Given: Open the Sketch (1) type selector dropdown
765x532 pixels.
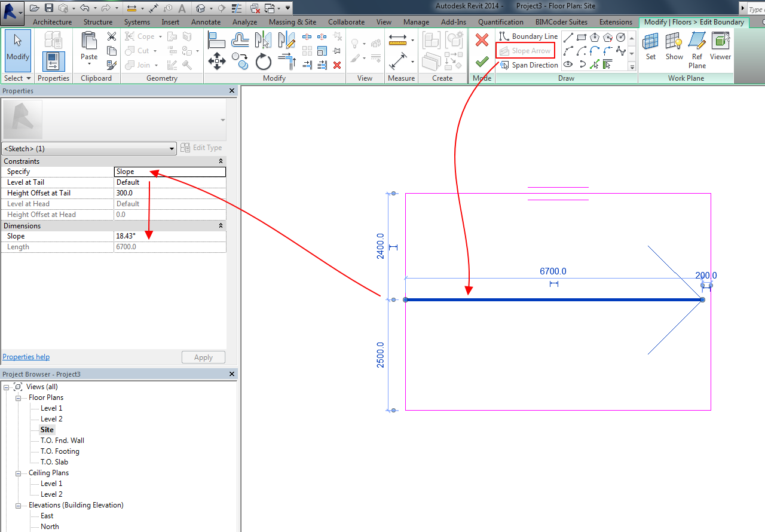Looking at the screenshot, I should click(89, 148).
